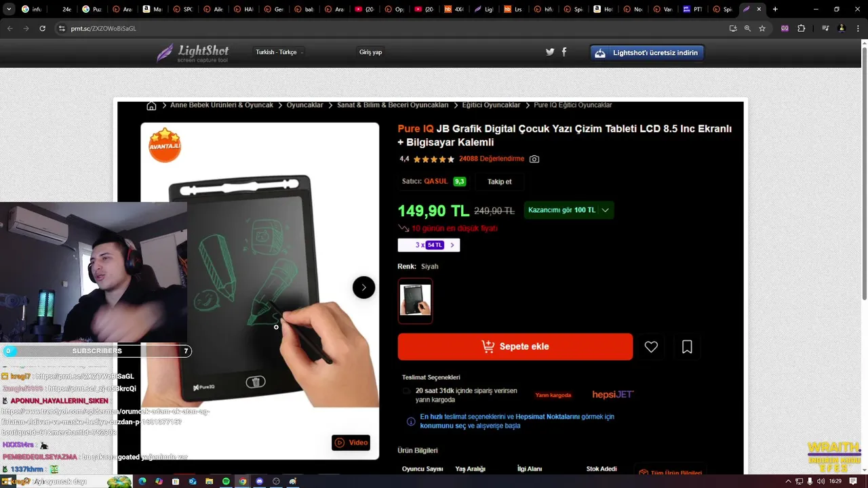Switch to the Var browser tab
This screenshot has width=868, height=488.
point(663,9)
